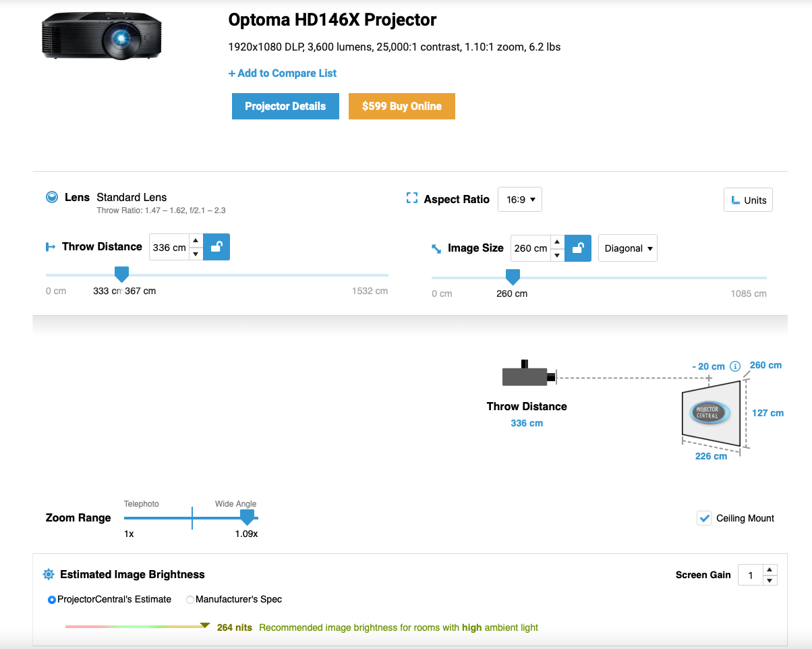Click the 1532 cm maximum throw label
812x649 pixels.
(370, 291)
